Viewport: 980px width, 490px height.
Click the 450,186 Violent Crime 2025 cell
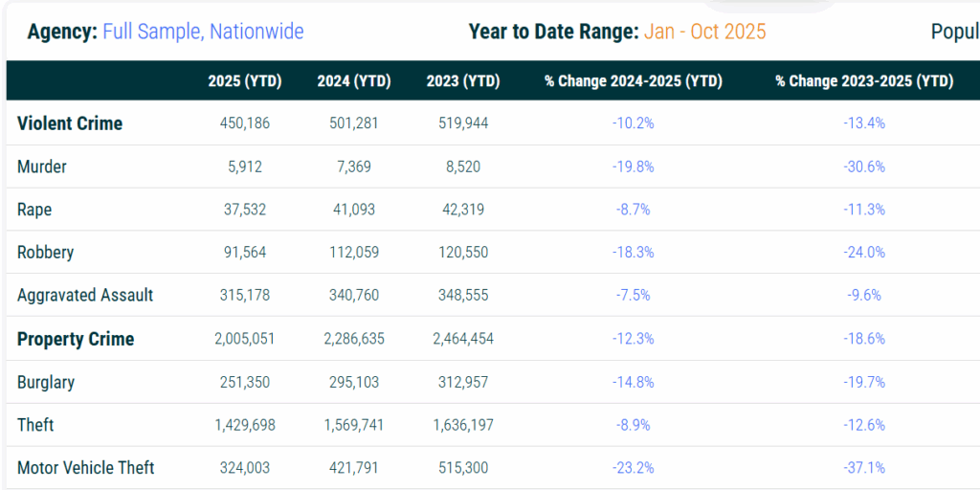(x=245, y=123)
